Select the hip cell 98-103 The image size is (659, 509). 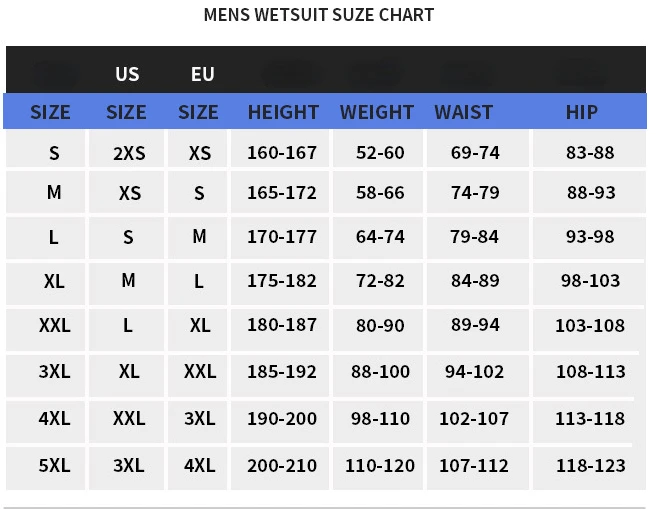coord(590,281)
